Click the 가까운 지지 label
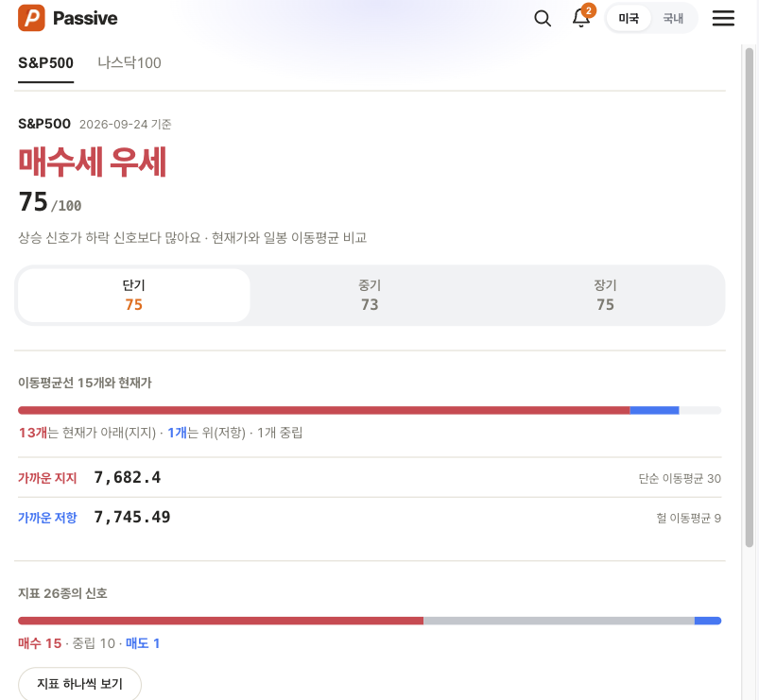759x700 pixels. pos(47,478)
